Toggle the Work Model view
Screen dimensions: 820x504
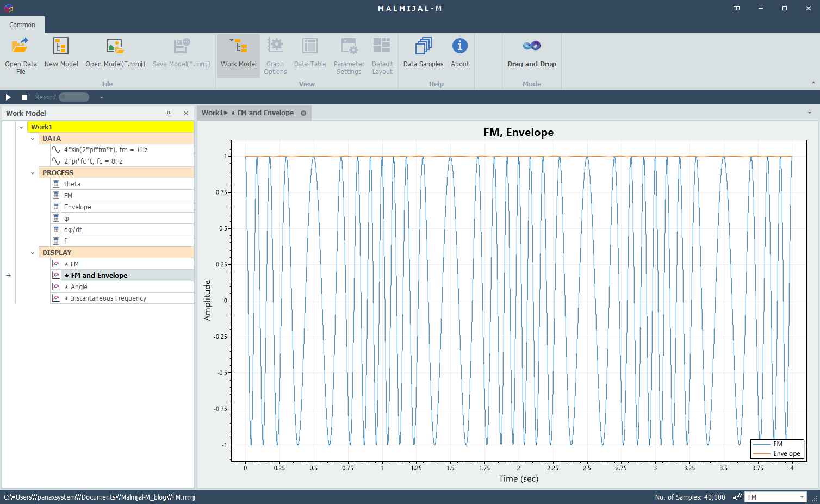(x=238, y=55)
